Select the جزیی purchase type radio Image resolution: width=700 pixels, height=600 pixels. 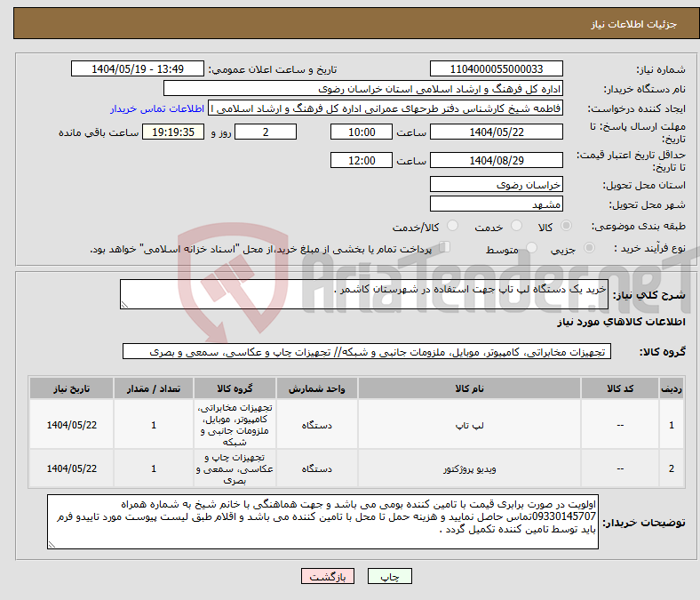coord(589,247)
